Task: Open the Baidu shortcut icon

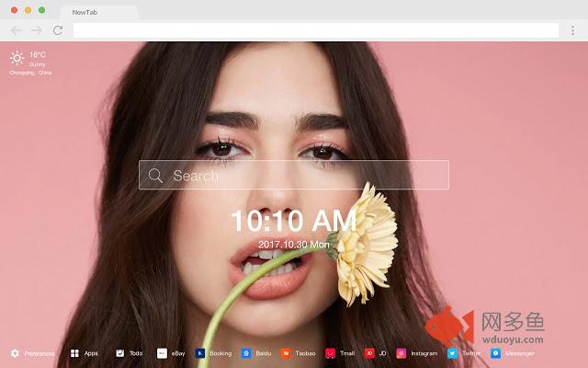Action: coord(246,353)
